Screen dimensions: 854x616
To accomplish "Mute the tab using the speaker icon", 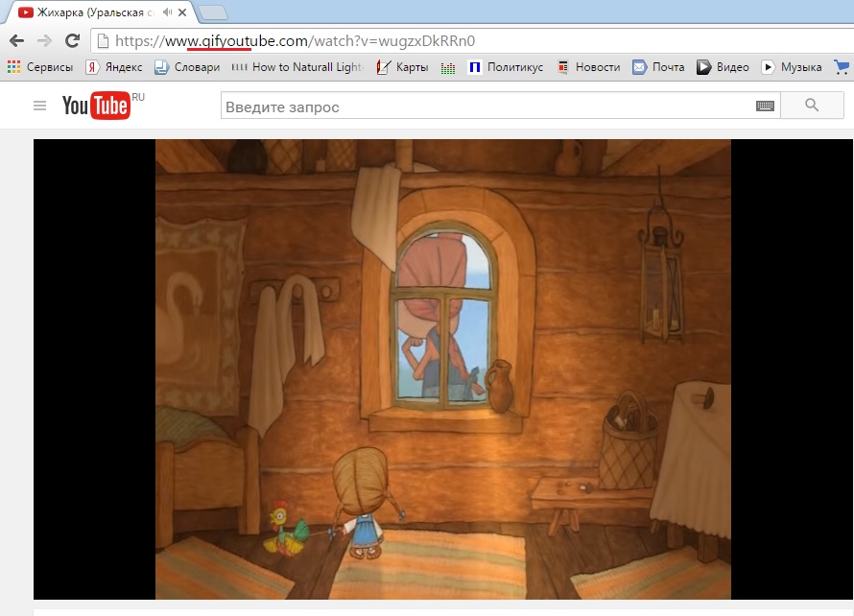I will point(167,12).
